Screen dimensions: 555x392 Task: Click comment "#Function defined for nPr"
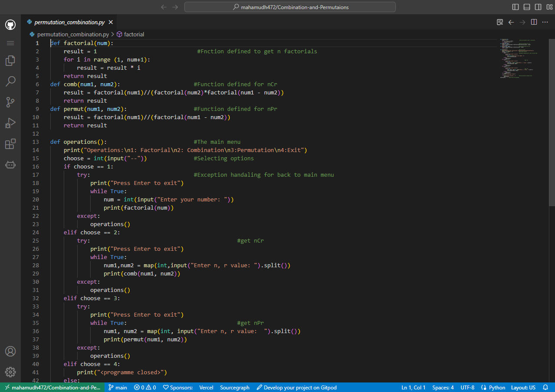[235, 109]
